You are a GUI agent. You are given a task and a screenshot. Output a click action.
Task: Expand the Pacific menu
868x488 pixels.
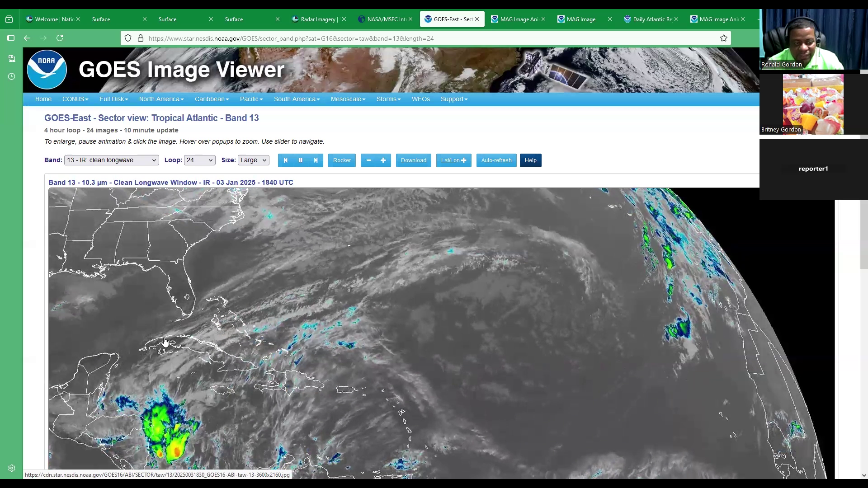251,99
